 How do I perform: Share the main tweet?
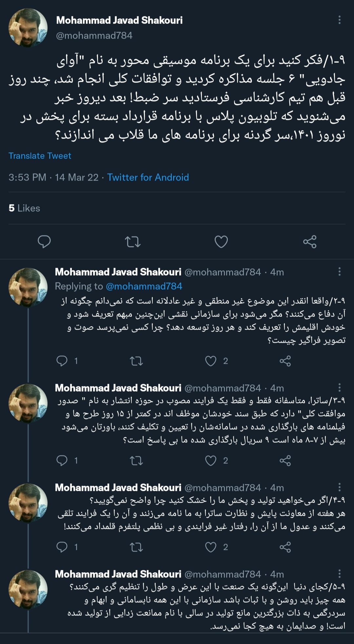[x=310, y=242]
